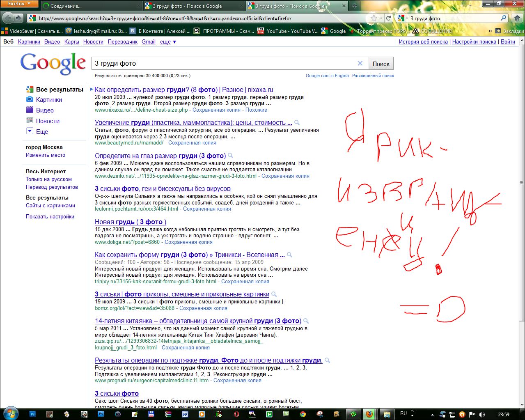The height and width of the screenshot is (420, 525).
Task: Reload the page using the refresh icon
Action: click(x=388, y=18)
